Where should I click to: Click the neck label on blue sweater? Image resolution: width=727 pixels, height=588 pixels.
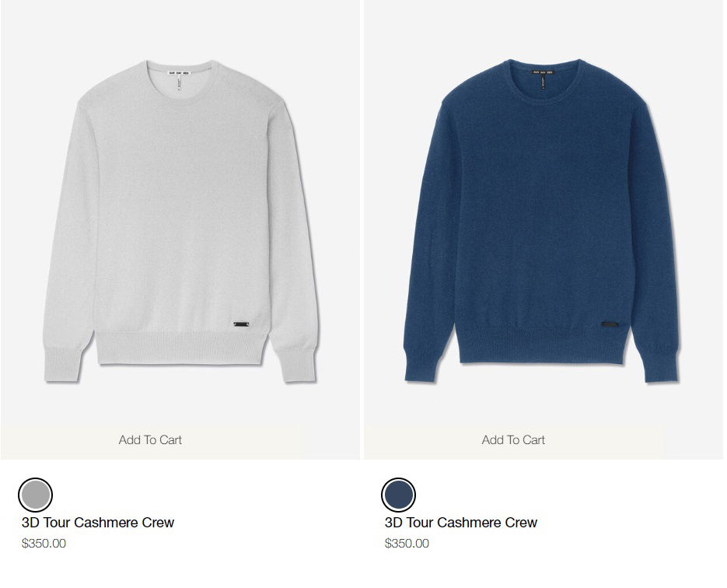(543, 72)
